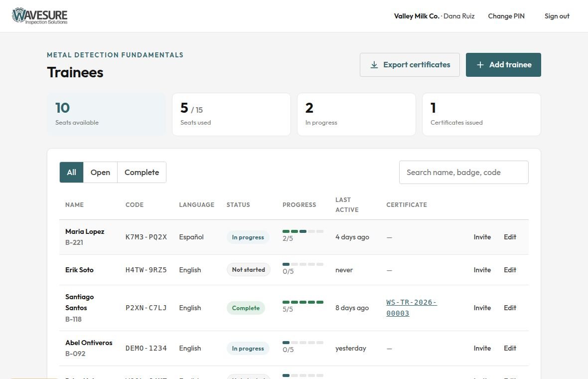This screenshot has height=379, width=588.
Task: Invite Erik Soto
Action: [482, 270]
